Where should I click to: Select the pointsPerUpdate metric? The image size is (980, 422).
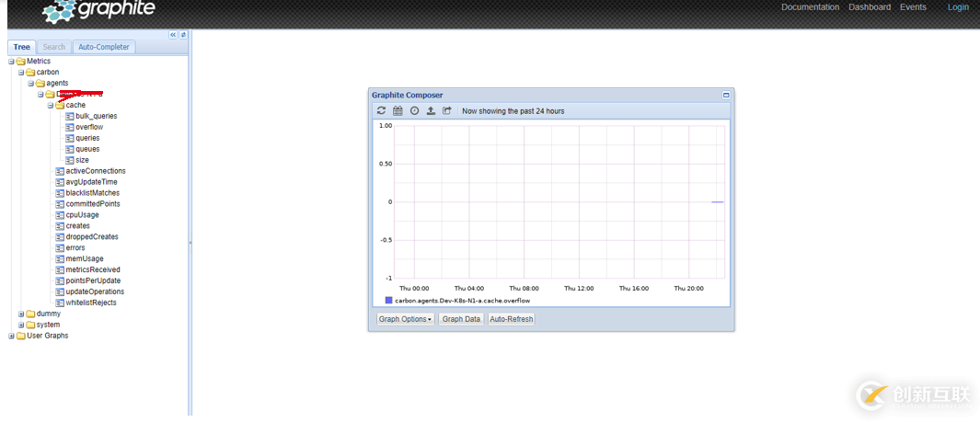[93, 281]
